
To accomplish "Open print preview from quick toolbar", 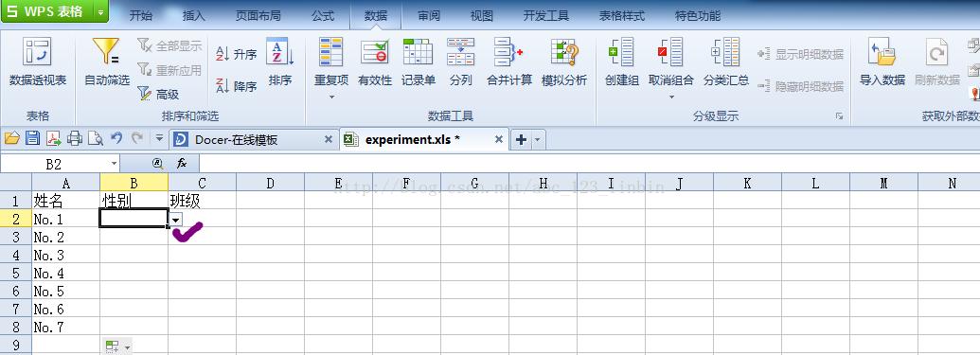I will click(95, 139).
